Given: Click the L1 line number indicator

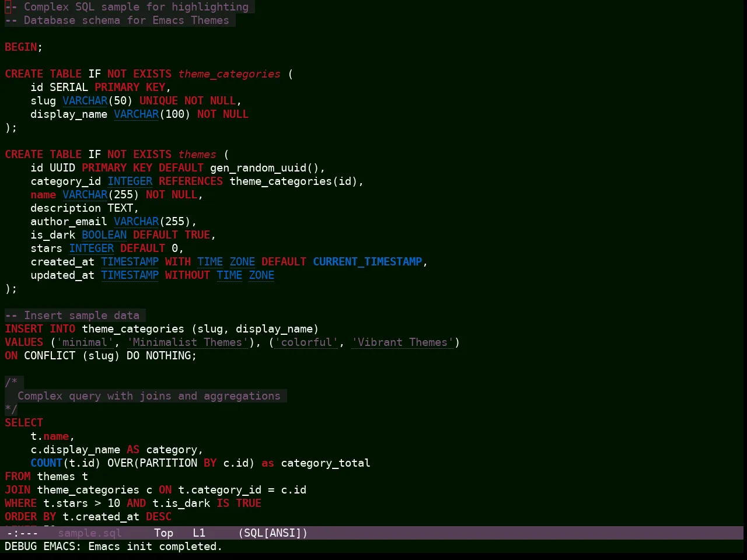Looking at the screenshot, I should pos(199,533).
